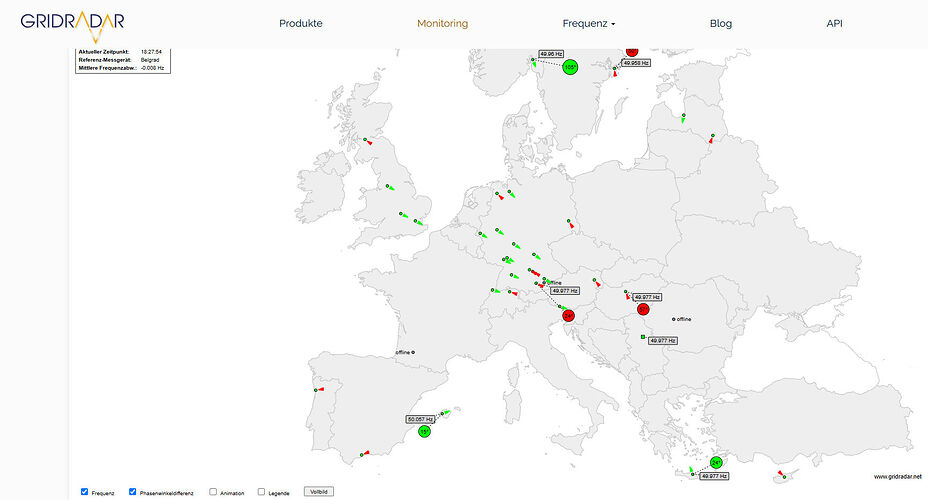Enable the Animation checkbox
The width and height of the screenshot is (928, 500).
coord(213,492)
